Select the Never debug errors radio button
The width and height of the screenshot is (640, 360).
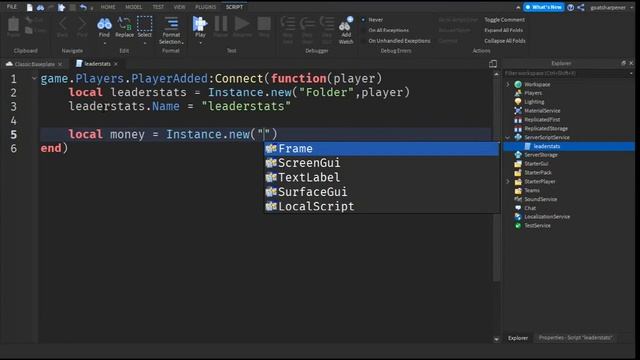pyautogui.click(x=363, y=20)
